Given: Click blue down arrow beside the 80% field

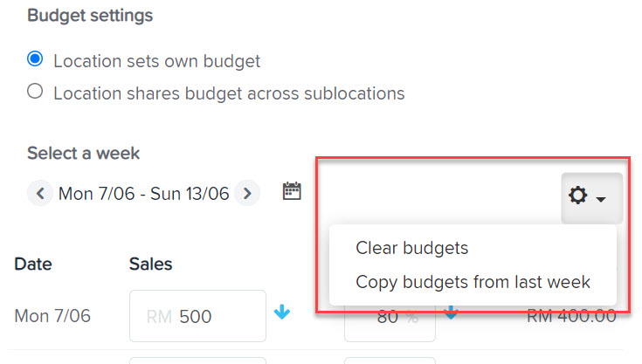Looking at the screenshot, I should pyautogui.click(x=451, y=313).
